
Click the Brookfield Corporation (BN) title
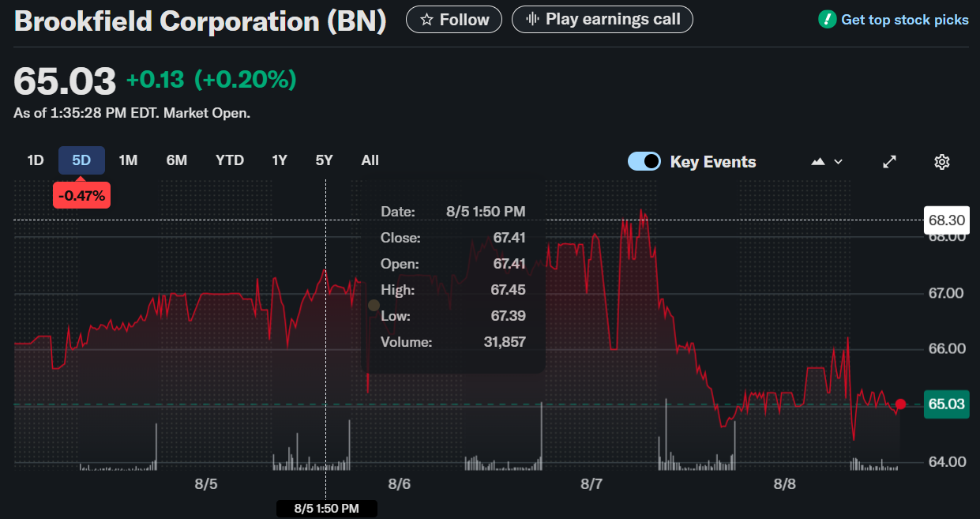tap(201, 21)
